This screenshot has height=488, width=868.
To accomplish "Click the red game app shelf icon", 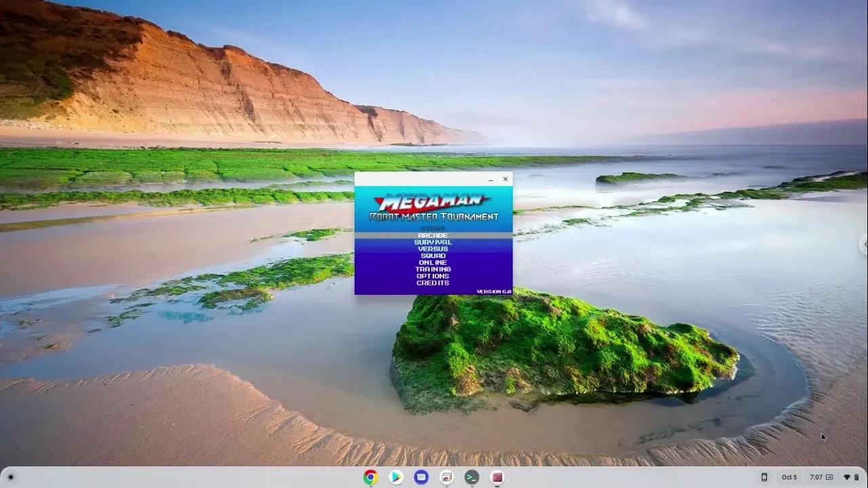I will [x=497, y=477].
